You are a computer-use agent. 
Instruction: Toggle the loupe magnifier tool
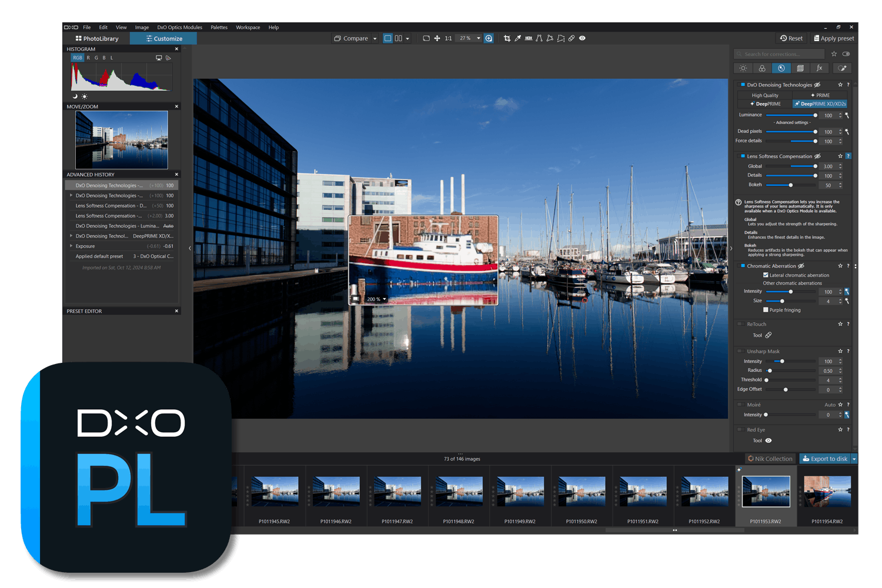coord(489,38)
